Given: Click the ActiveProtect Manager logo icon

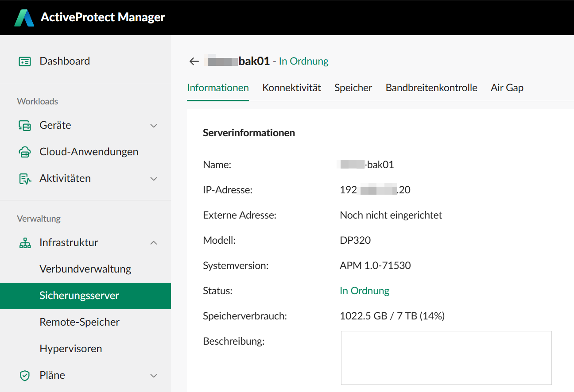Looking at the screenshot, I should click(24, 18).
